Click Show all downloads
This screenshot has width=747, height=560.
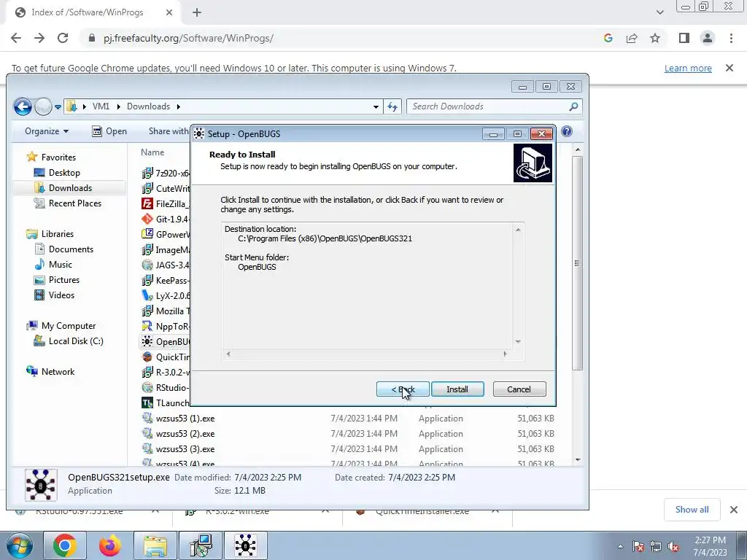[x=692, y=510]
